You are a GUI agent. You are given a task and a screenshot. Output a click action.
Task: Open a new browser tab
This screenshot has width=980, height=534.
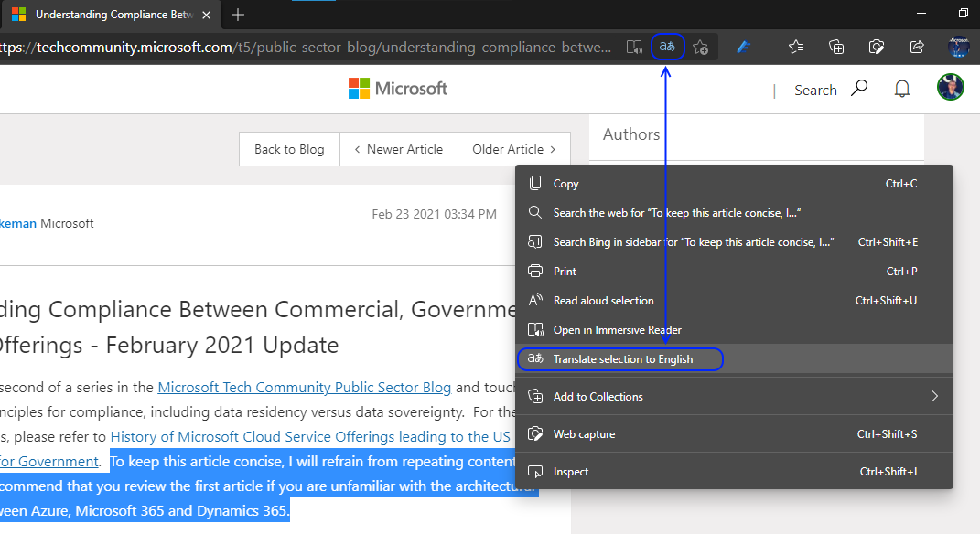click(x=238, y=15)
